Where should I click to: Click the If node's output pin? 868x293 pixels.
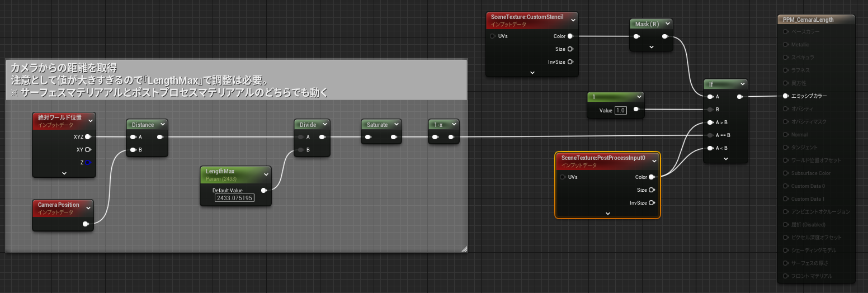(x=740, y=96)
